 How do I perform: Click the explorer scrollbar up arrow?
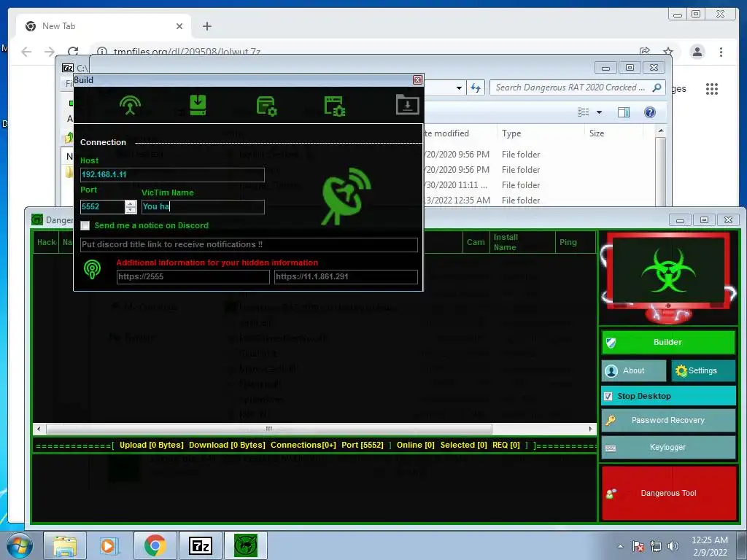point(661,131)
